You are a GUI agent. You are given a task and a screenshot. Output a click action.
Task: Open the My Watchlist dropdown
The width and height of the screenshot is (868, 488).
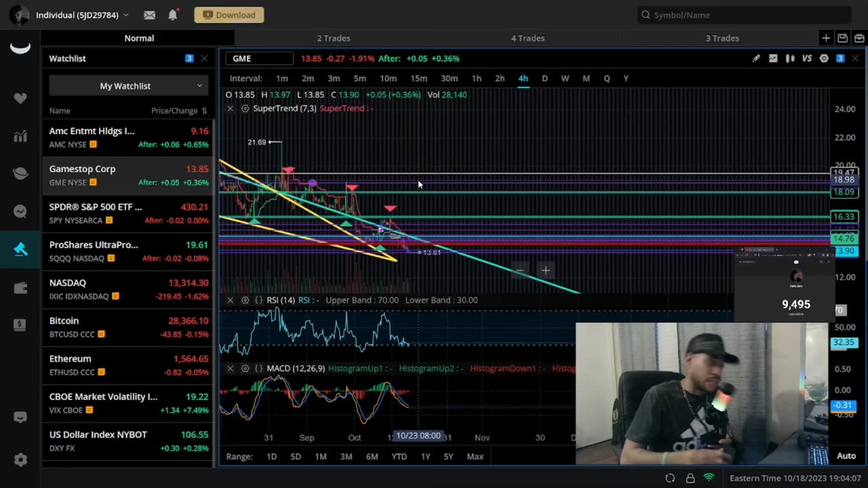tap(127, 86)
